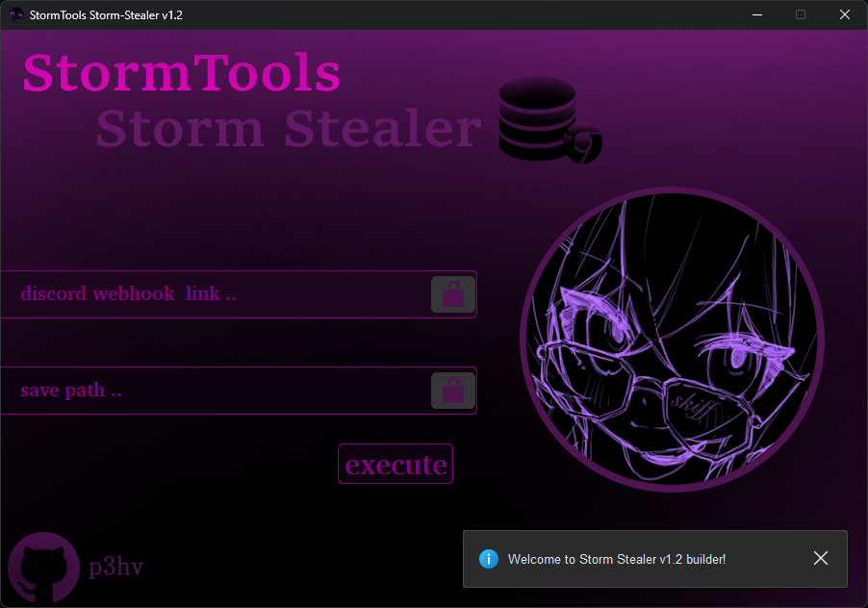This screenshot has height=608, width=868.
Task: Dismiss the Welcome to Storm Stealer notification
Action: pyautogui.click(x=821, y=558)
